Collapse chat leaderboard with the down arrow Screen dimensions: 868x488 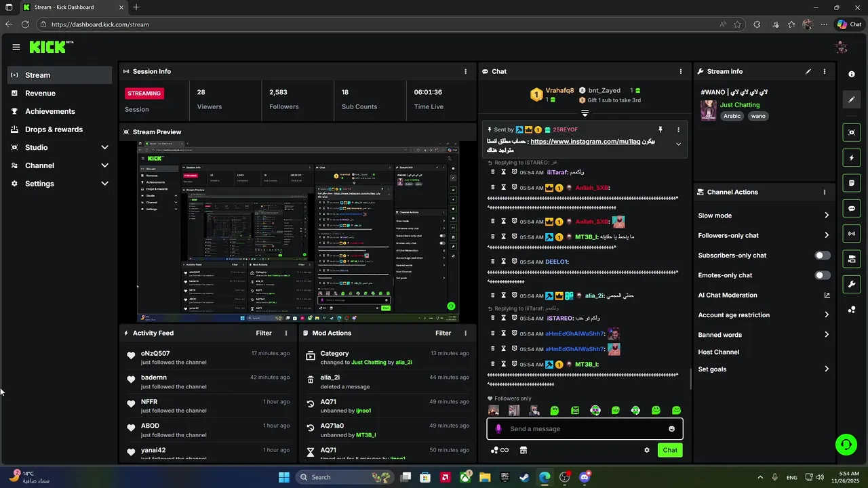(585, 113)
